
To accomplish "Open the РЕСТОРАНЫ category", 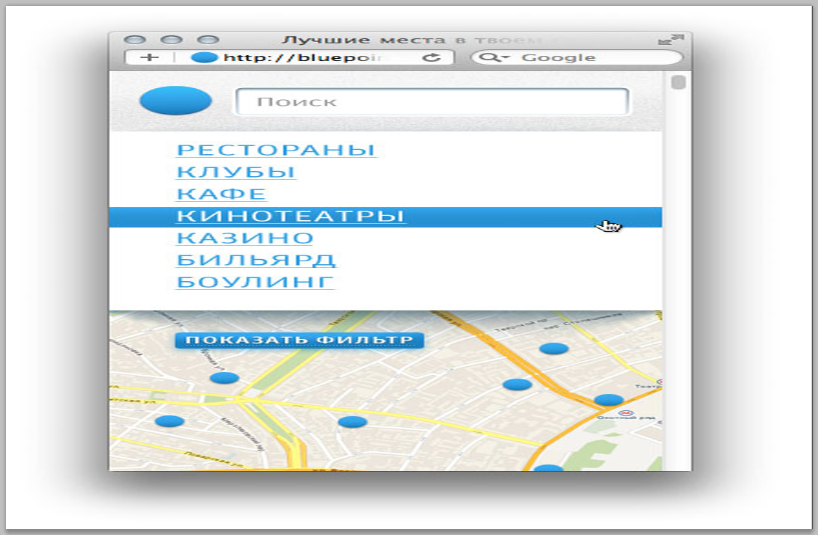I will [276, 150].
